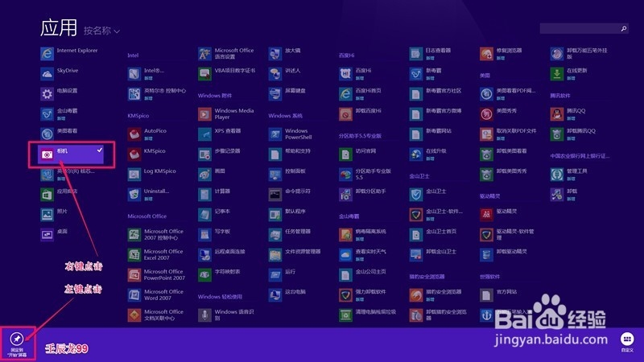The image size is (644, 362).
Task: Open 在线更新 download entry
Action: coord(569,73)
